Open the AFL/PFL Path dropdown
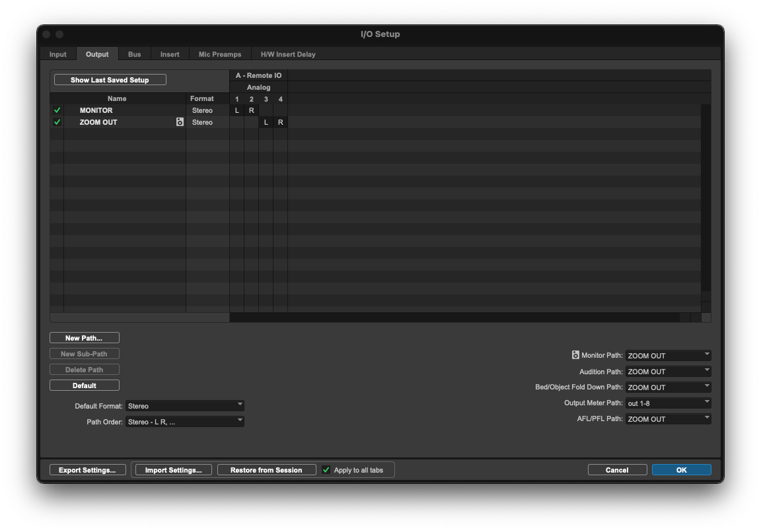This screenshot has width=761, height=532. tap(668, 419)
